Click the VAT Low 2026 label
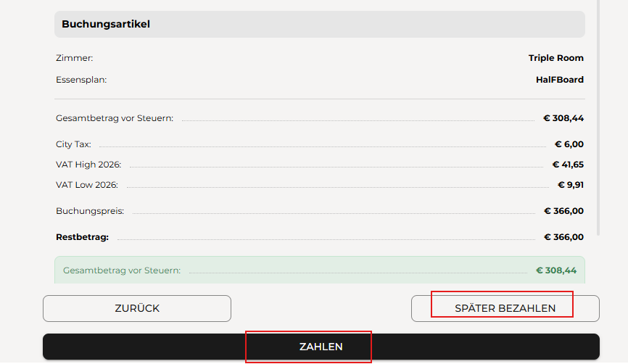This screenshot has width=628, height=364. 87,185
